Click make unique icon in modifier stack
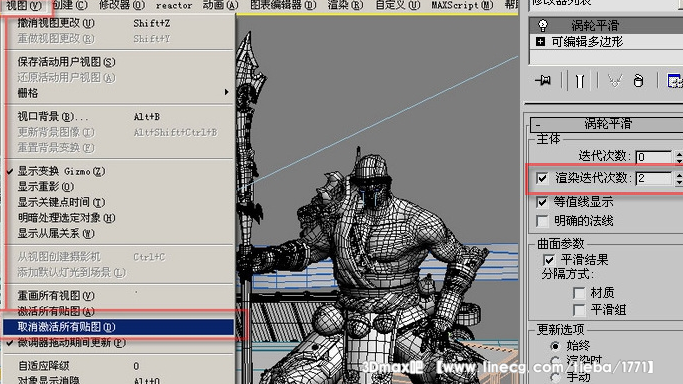The image size is (683, 384). 615,81
